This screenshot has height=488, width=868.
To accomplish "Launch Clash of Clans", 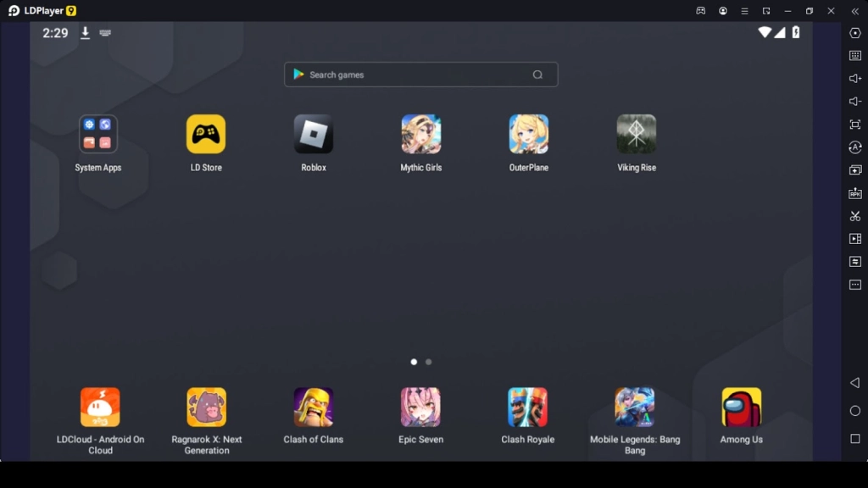I will click(314, 408).
